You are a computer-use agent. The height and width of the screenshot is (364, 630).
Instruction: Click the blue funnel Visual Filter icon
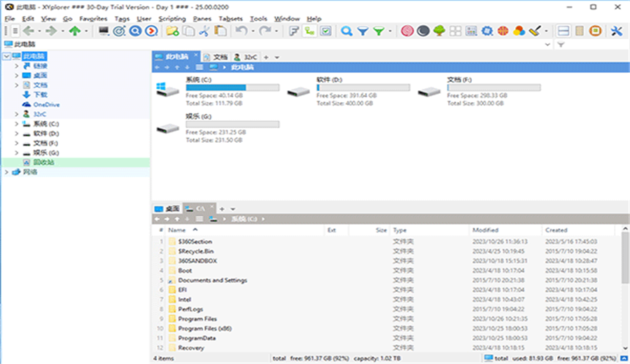(363, 31)
